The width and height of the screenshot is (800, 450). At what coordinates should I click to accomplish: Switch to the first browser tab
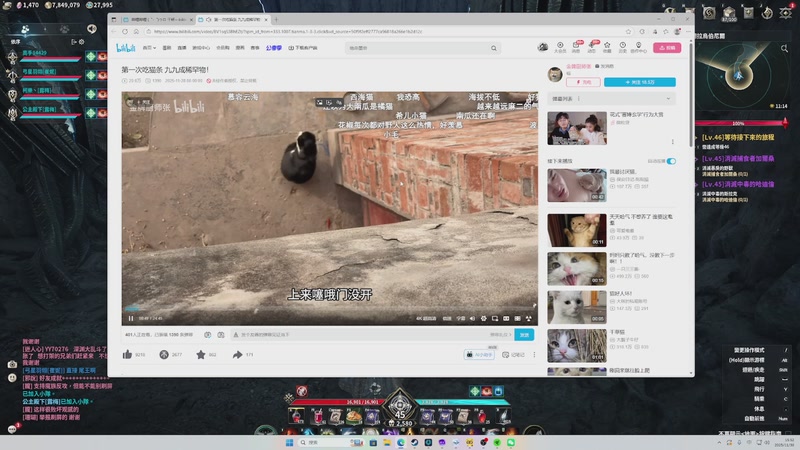[x=157, y=19]
